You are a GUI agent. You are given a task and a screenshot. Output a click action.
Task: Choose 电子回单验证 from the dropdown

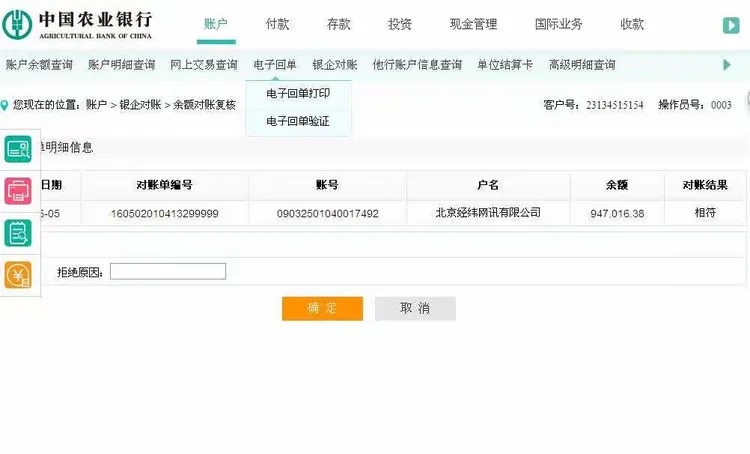(x=298, y=122)
